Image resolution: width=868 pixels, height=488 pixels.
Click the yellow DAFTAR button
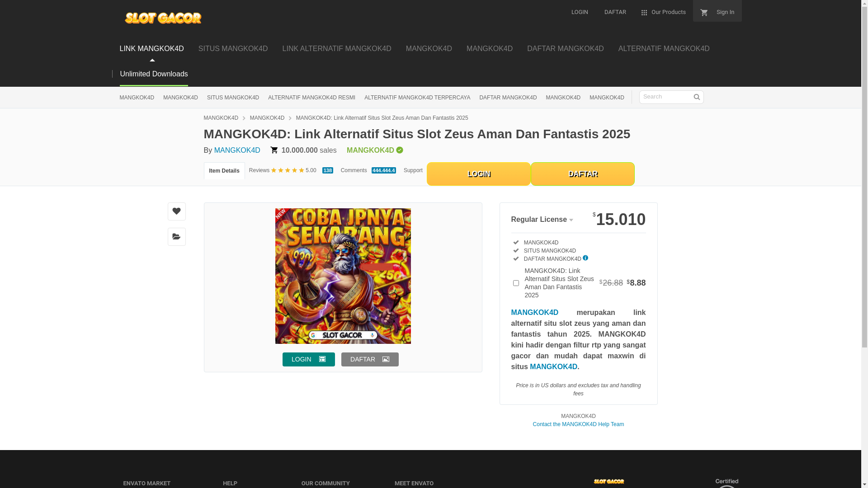(582, 174)
